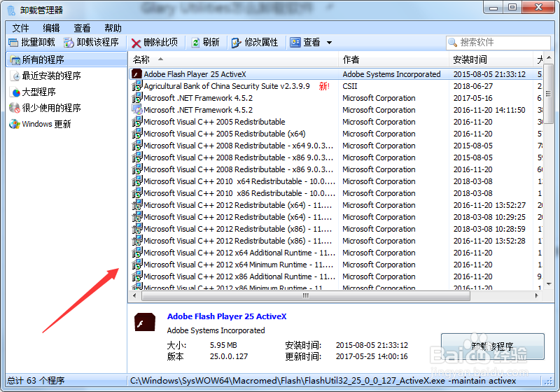
Task: Open the 文件 menu
Action: pos(21,28)
